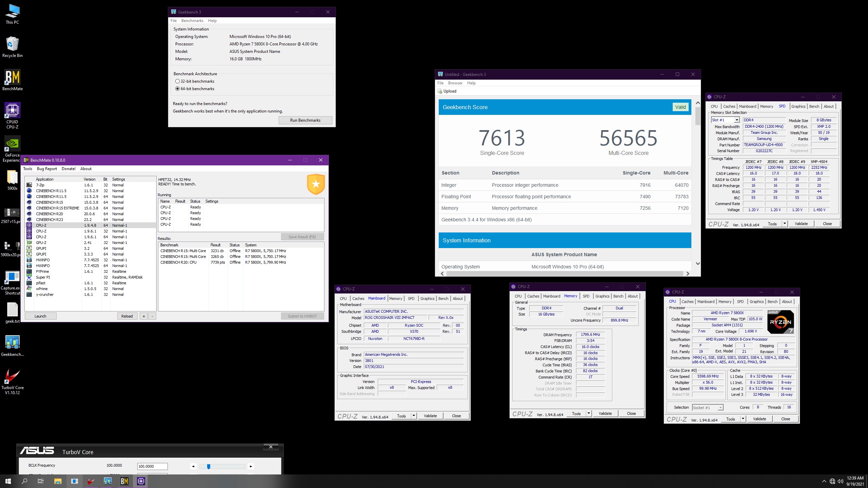
Task: Click BenchMate gold shield star icon
Action: tap(316, 184)
